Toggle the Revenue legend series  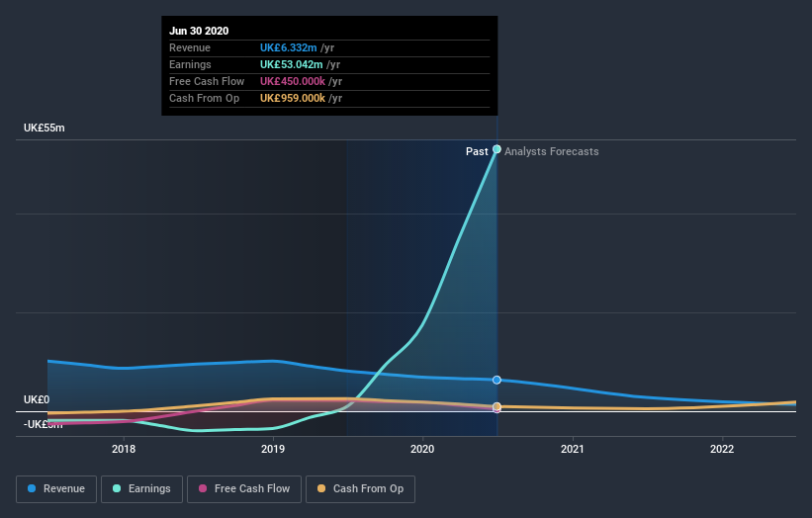[56, 489]
